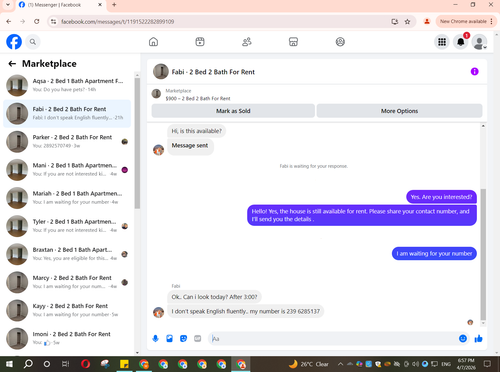The image size is (500, 372).
Task: Close the Messenger Facebook tab
Action: (100, 5)
